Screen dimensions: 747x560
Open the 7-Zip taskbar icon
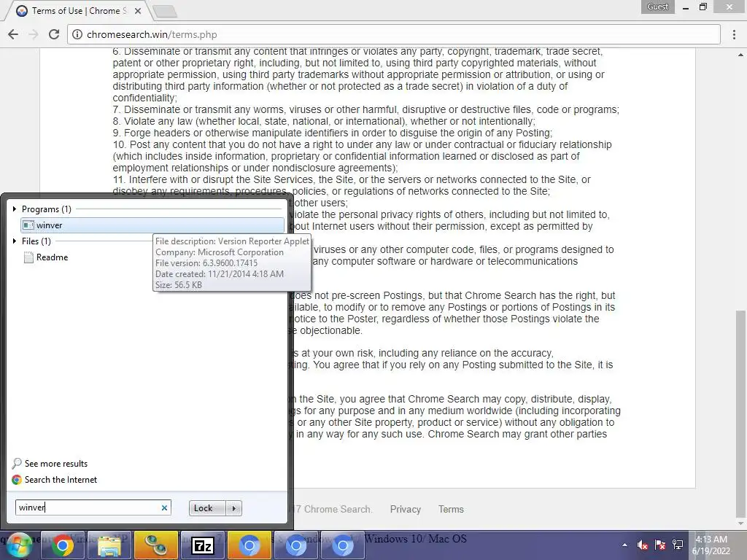[203, 545]
